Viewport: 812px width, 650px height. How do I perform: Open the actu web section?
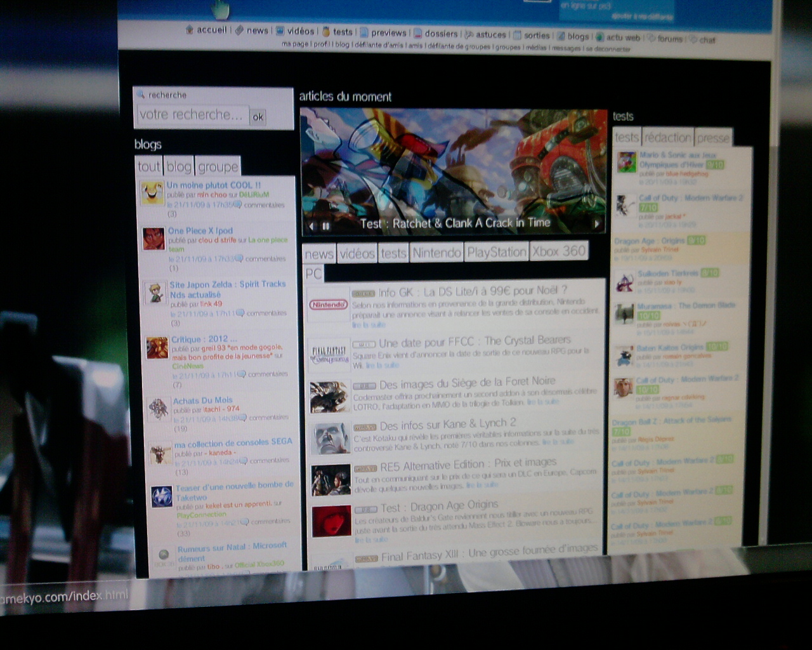click(618, 37)
